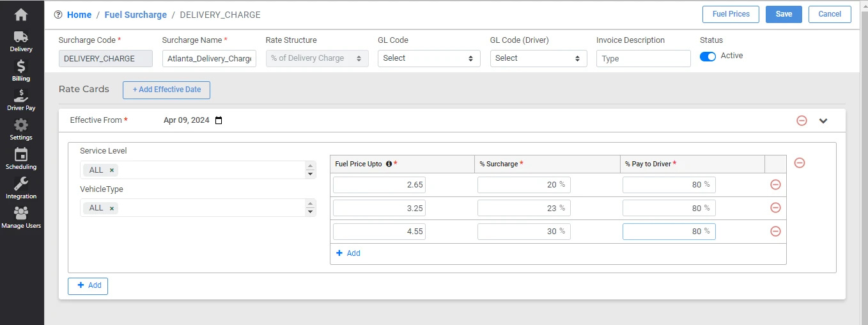Collapse the Effective From rate card chevron
This screenshot has width=868, height=325.
coord(823,120)
